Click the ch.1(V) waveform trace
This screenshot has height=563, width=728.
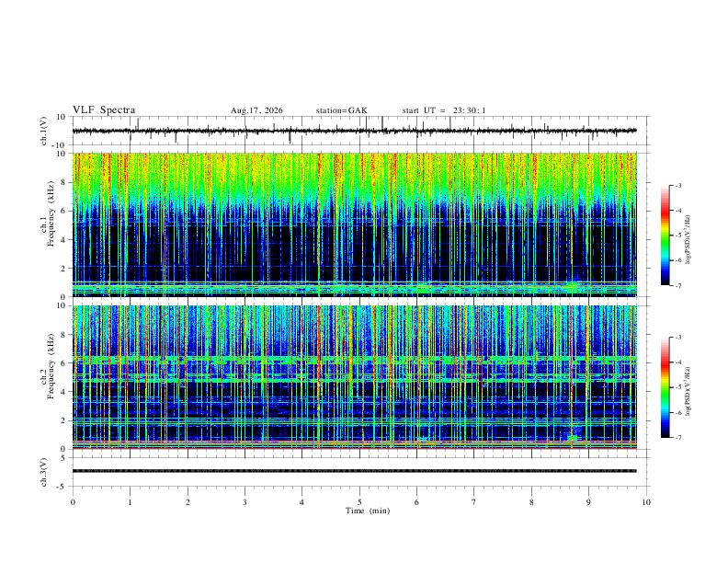coord(354,131)
